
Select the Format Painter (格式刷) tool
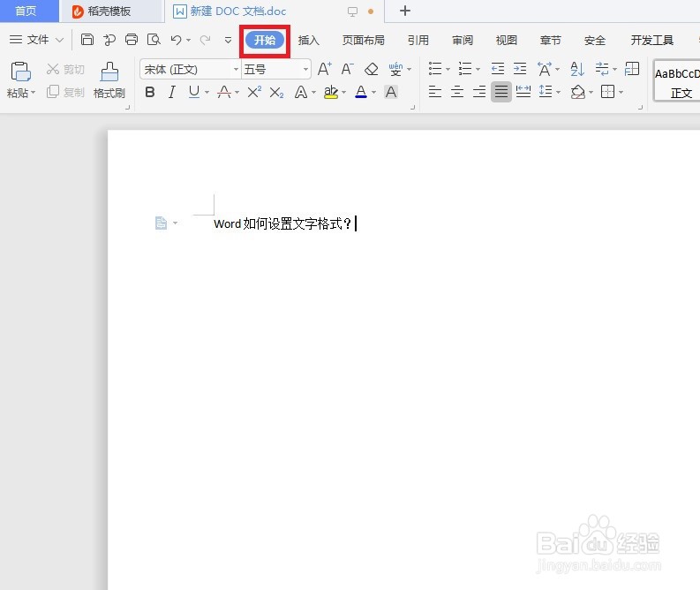pos(109,80)
